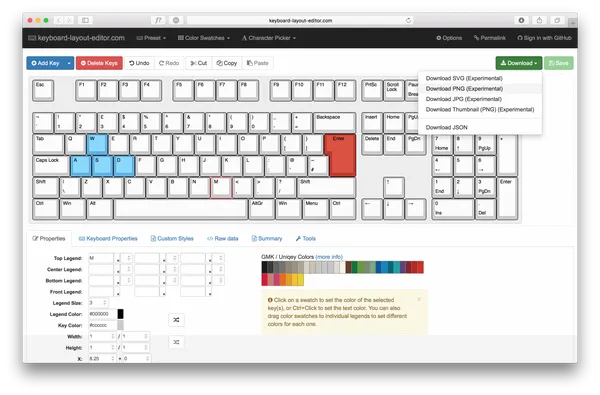Screen dimensions: 600x395
Task: Click the swap icon beside Legend Color
Action: [176, 320]
